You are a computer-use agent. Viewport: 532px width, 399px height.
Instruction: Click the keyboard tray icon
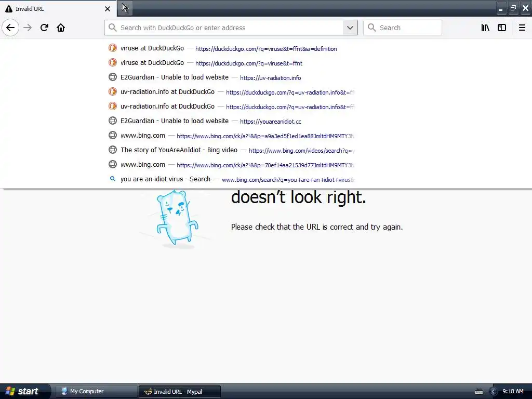478,392
